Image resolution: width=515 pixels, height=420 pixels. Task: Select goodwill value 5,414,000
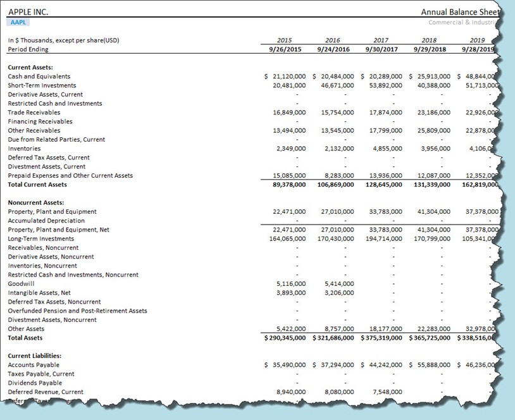coord(339,284)
